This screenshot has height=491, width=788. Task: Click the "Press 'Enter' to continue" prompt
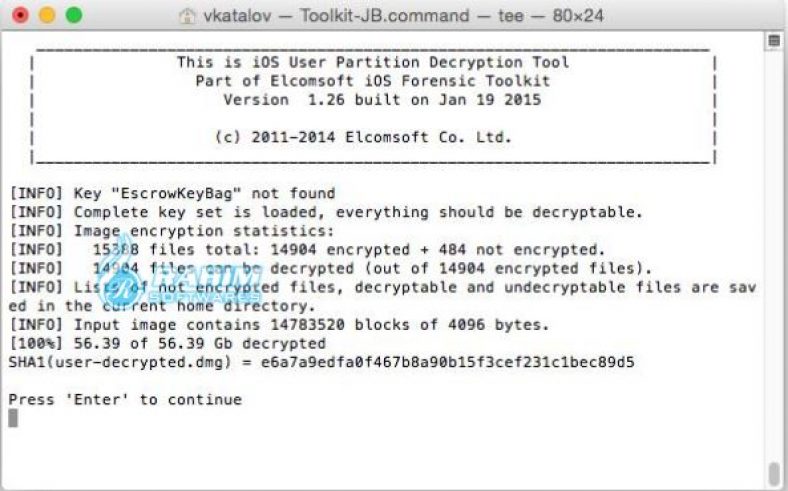(x=125, y=399)
